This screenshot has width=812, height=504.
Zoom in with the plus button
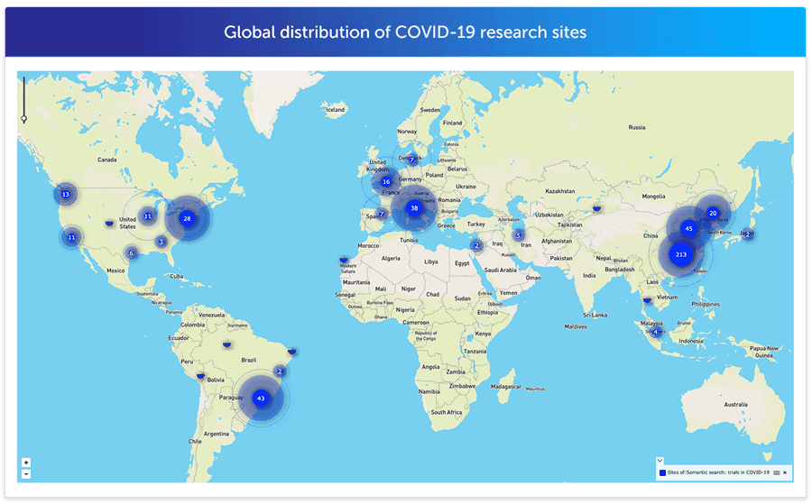point(26,463)
